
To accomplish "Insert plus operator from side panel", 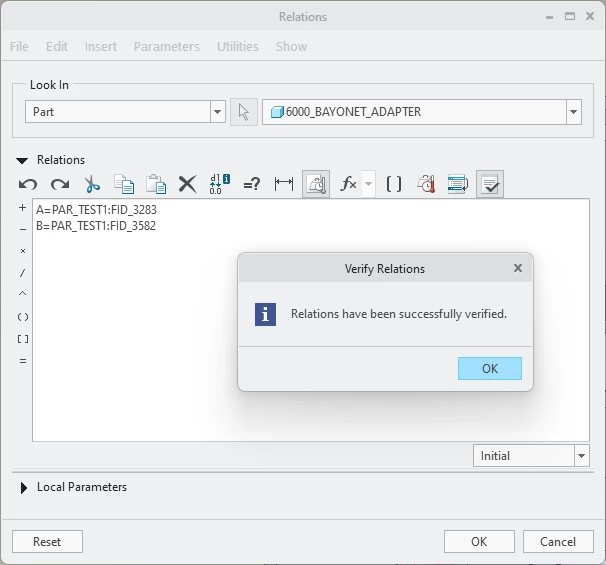I will (x=22, y=208).
